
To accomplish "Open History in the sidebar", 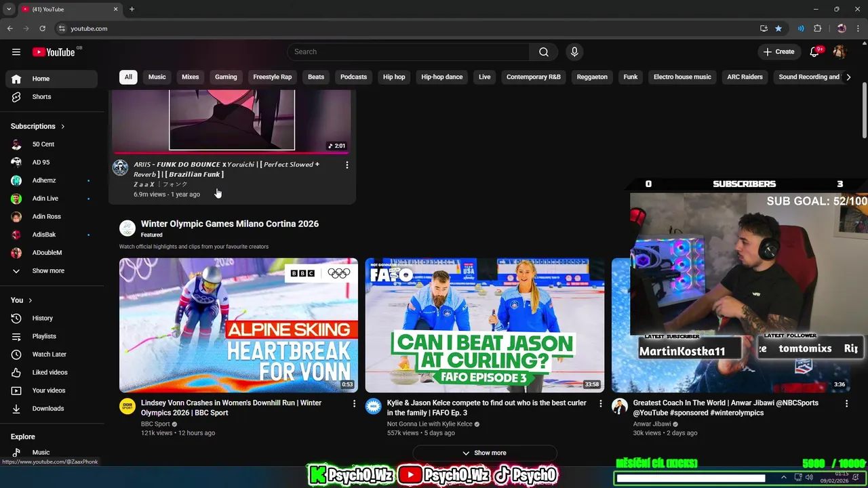I will pos(52,318).
